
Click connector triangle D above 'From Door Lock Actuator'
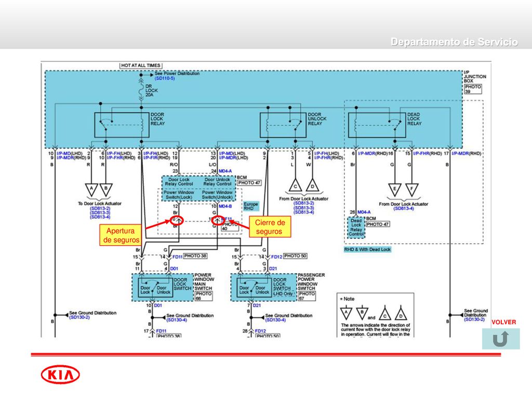(312, 185)
